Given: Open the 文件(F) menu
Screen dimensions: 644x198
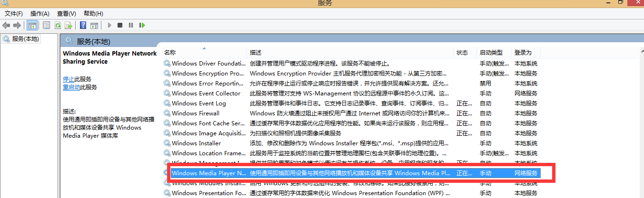Looking at the screenshot, I should point(14,14).
